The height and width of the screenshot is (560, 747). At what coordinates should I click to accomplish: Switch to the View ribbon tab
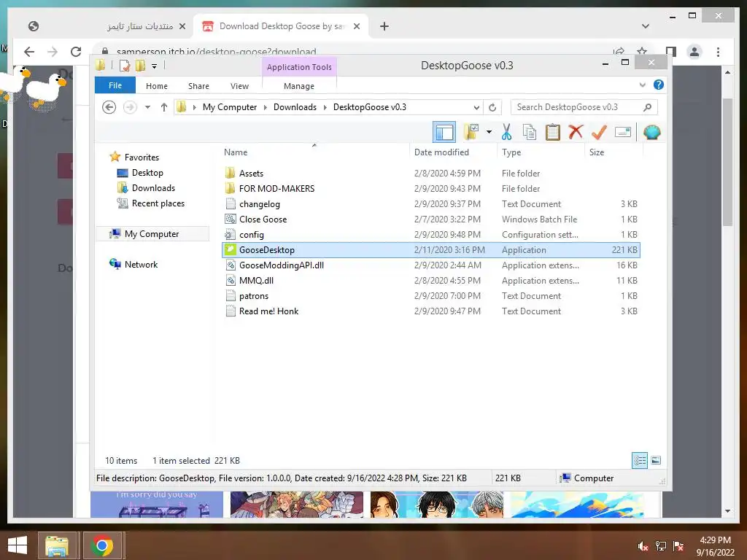[239, 86]
